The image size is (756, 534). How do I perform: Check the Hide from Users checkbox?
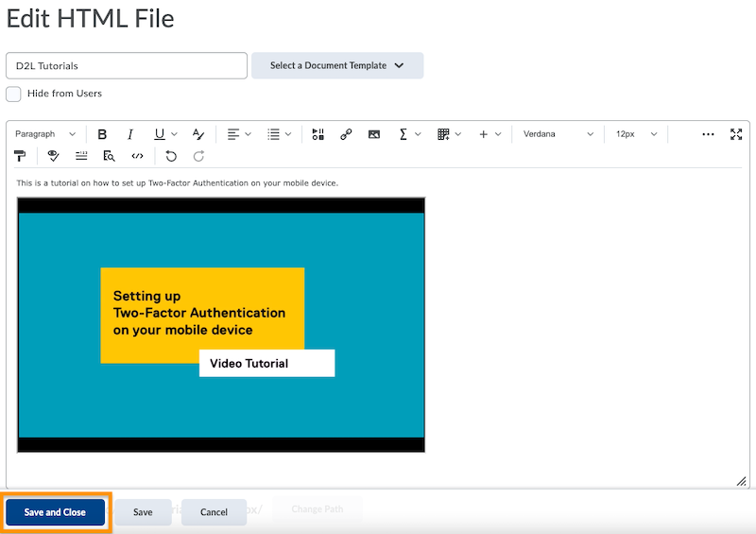[14, 94]
